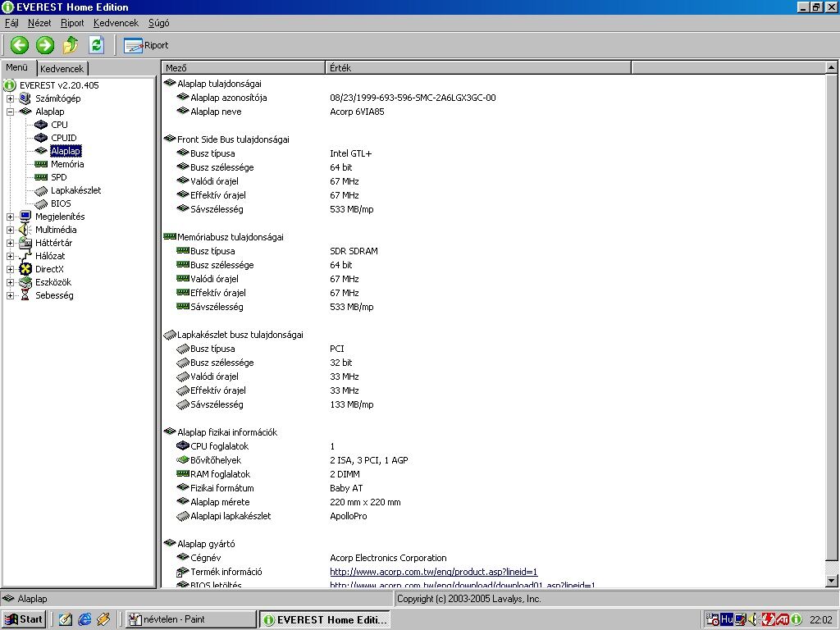Open the Windows Start menu
The height and width of the screenshot is (630, 840).
click(x=24, y=619)
